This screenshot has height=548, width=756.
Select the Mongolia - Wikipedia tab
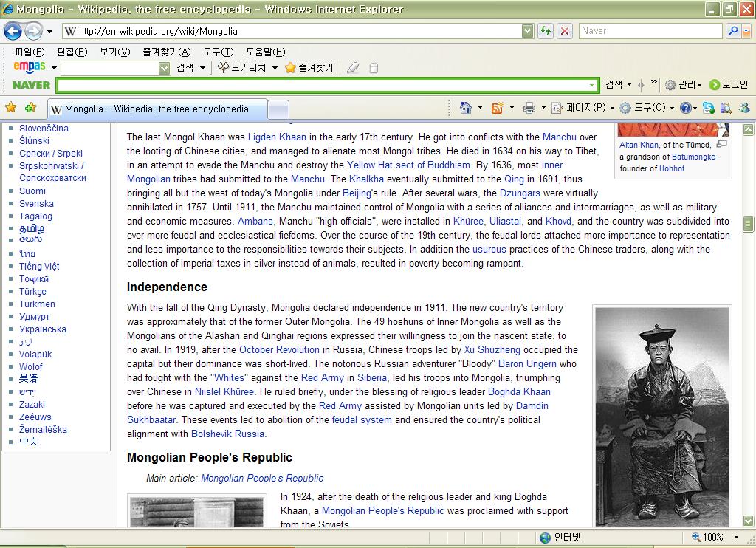(x=157, y=109)
